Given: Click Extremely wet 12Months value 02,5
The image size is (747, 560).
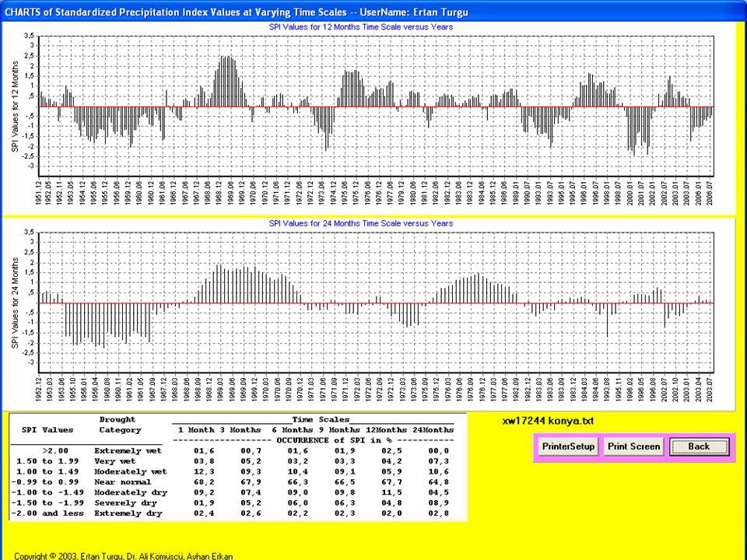Looking at the screenshot, I should click(391, 451).
